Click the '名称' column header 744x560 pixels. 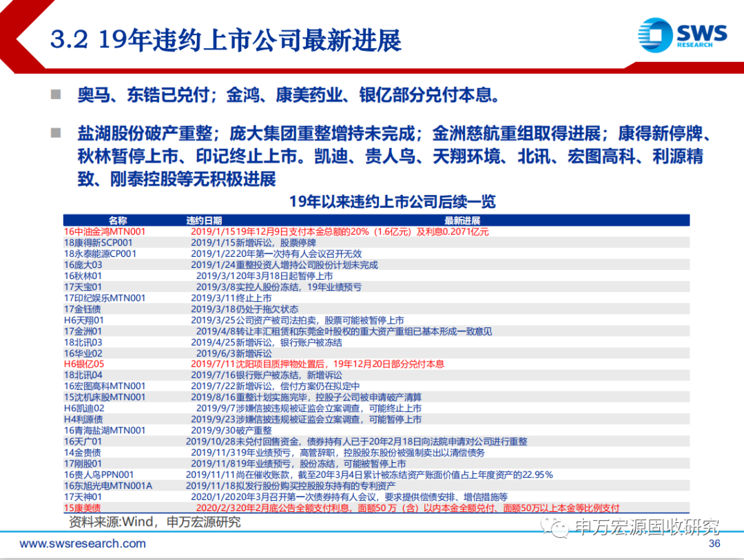coord(118,220)
